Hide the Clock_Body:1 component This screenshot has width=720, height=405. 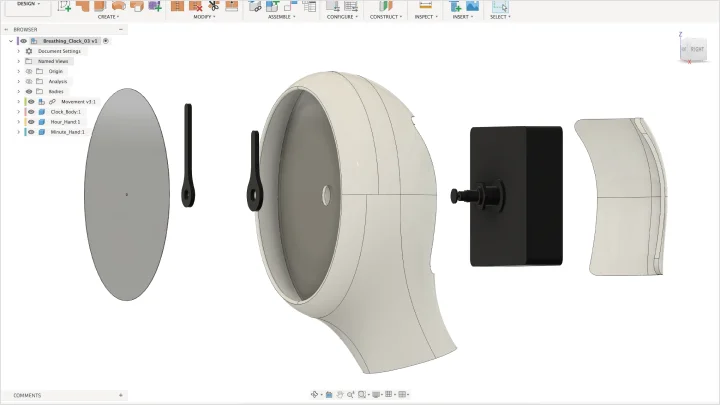31,112
